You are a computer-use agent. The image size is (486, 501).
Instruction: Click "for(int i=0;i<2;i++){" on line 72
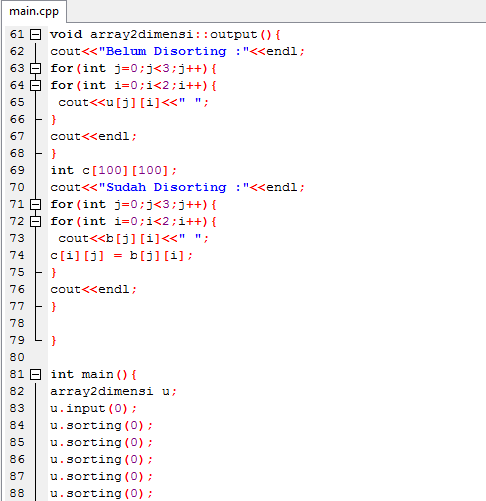pos(133,221)
